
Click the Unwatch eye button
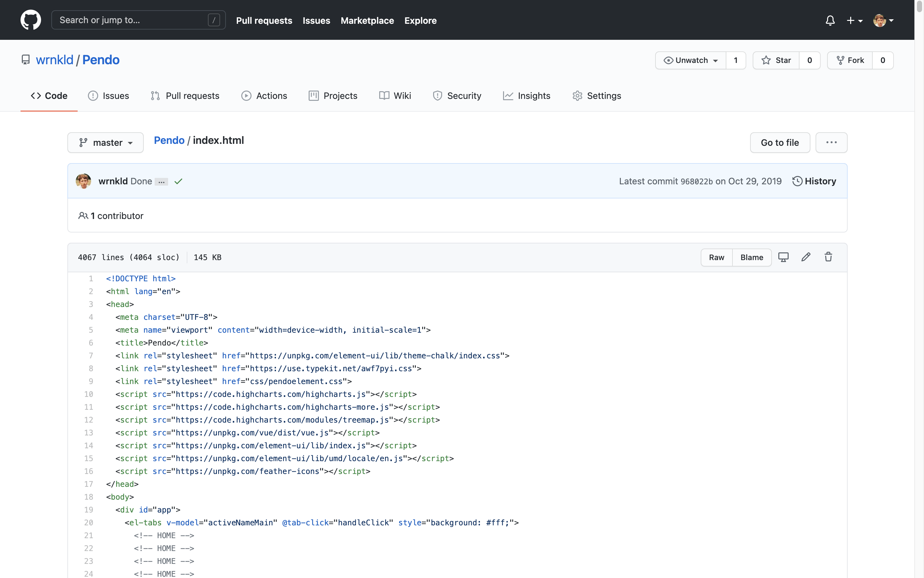tap(691, 60)
